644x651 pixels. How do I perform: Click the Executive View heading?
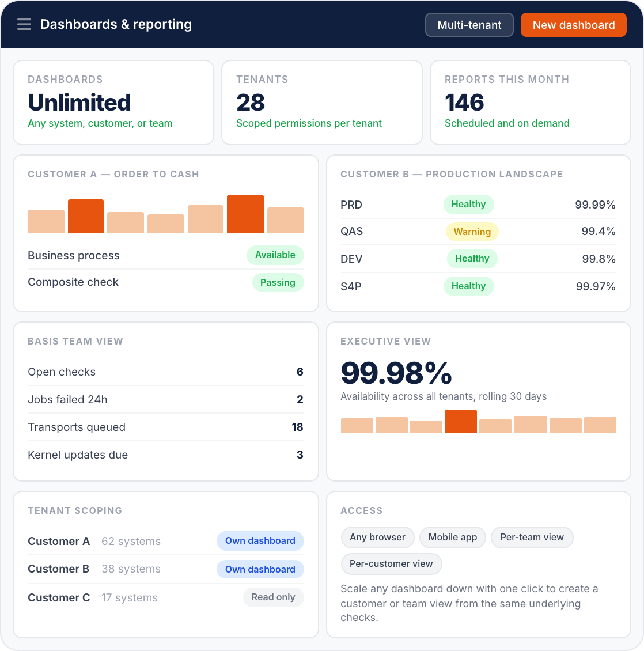click(386, 341)
